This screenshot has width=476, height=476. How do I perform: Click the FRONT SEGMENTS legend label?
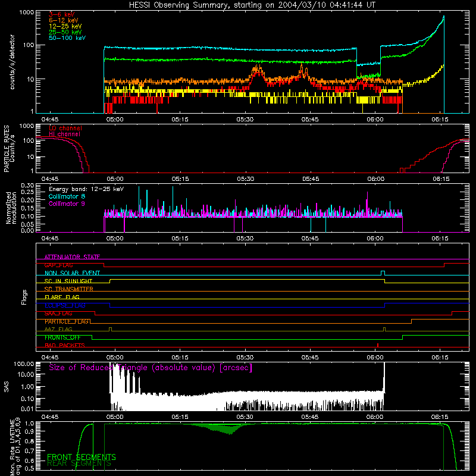tap(82, 457)
